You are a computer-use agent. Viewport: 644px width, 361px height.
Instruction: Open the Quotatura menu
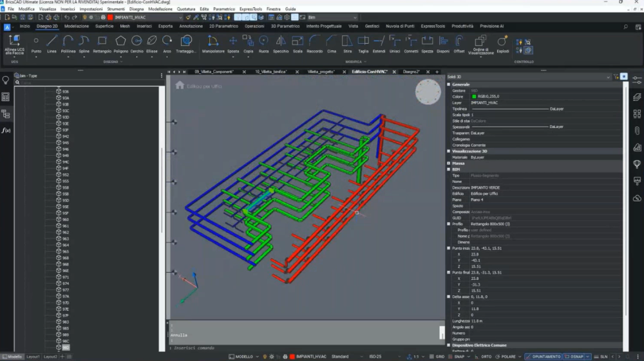(186, 9)
